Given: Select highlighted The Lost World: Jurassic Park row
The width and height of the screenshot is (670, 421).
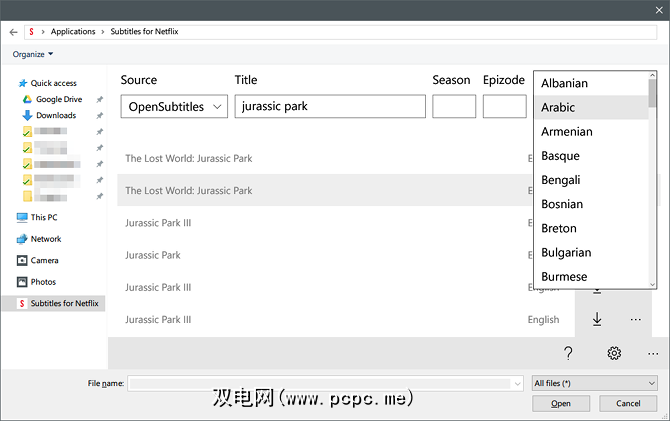Looking at the screenshot, I should click(x=325, y=190).
